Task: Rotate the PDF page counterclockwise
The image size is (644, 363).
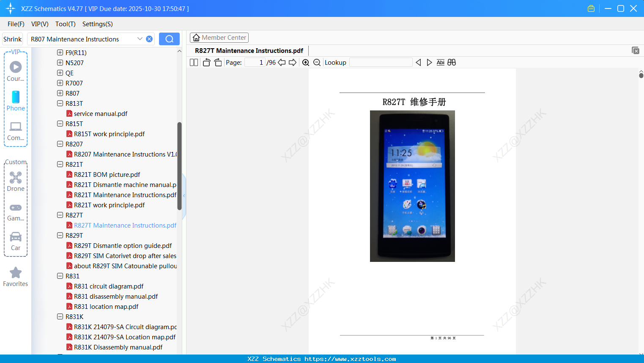Action: [206, 62]
